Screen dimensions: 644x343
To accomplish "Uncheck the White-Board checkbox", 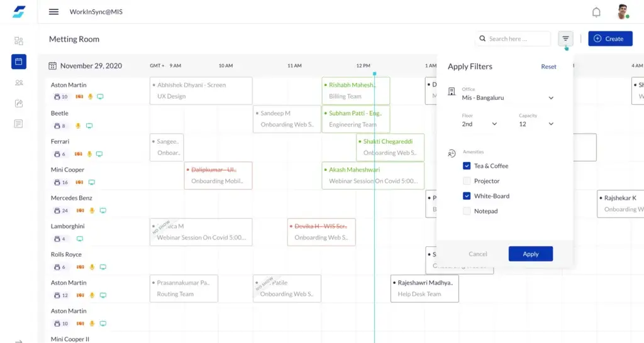I will click(467, 196).
